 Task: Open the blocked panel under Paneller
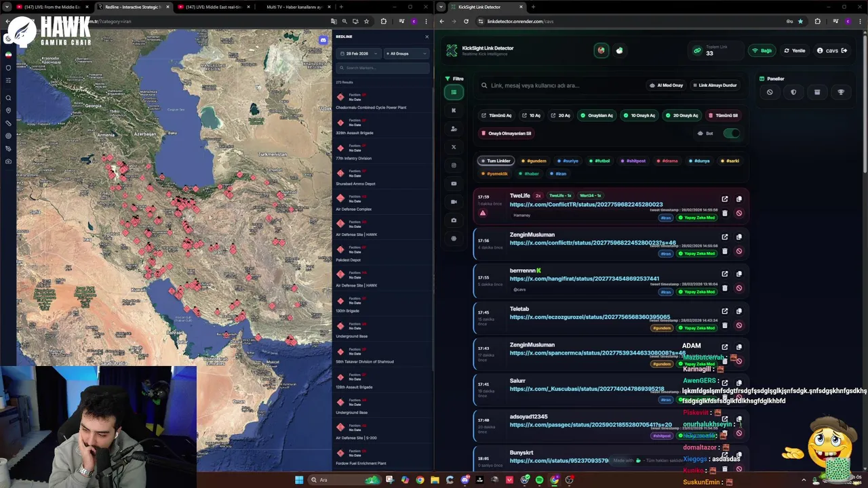tap(770, 92)
